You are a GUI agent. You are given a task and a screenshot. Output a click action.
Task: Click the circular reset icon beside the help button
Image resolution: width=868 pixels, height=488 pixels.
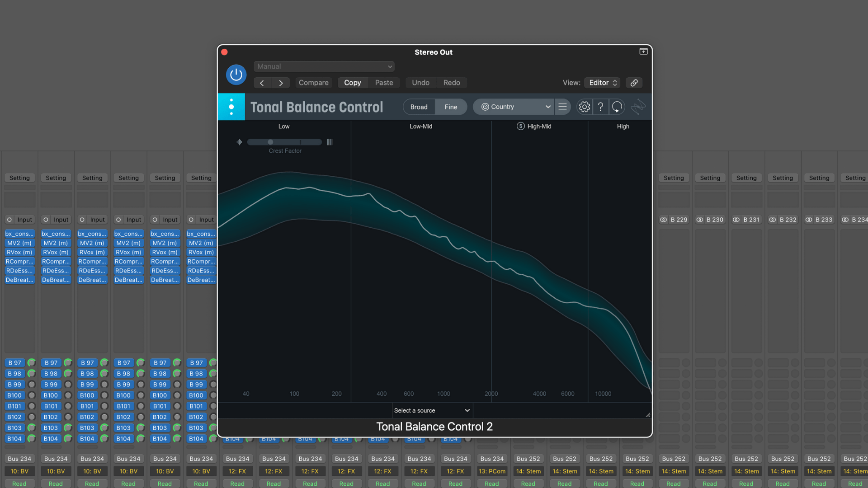[x=617, y=107]
